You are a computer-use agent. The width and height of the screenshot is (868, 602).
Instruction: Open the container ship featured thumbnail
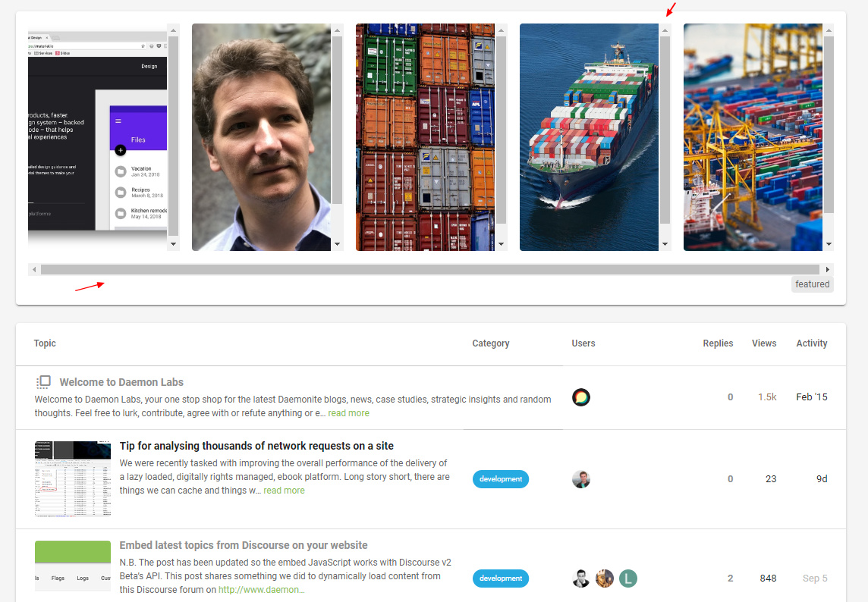(589, 137)
